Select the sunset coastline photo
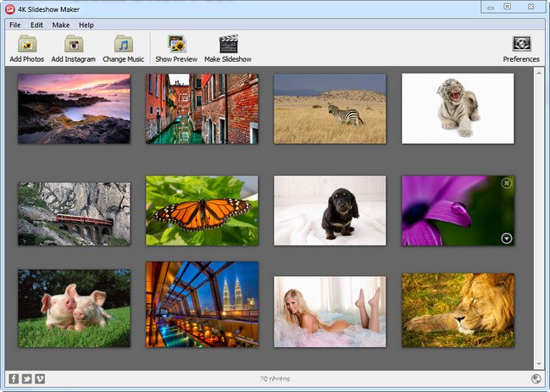Screen dimensions: 550x392 click(74, 108)
